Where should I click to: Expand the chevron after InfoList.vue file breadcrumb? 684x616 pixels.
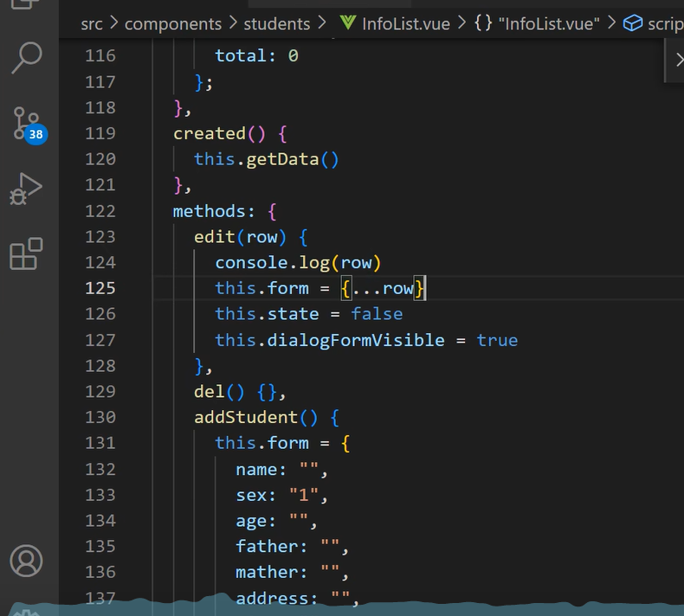(461, 22)
